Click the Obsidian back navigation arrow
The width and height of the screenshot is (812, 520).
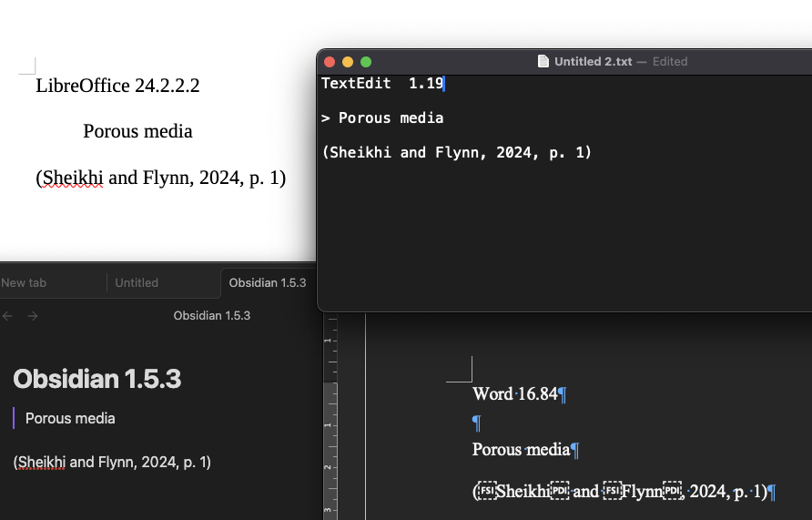7,316
